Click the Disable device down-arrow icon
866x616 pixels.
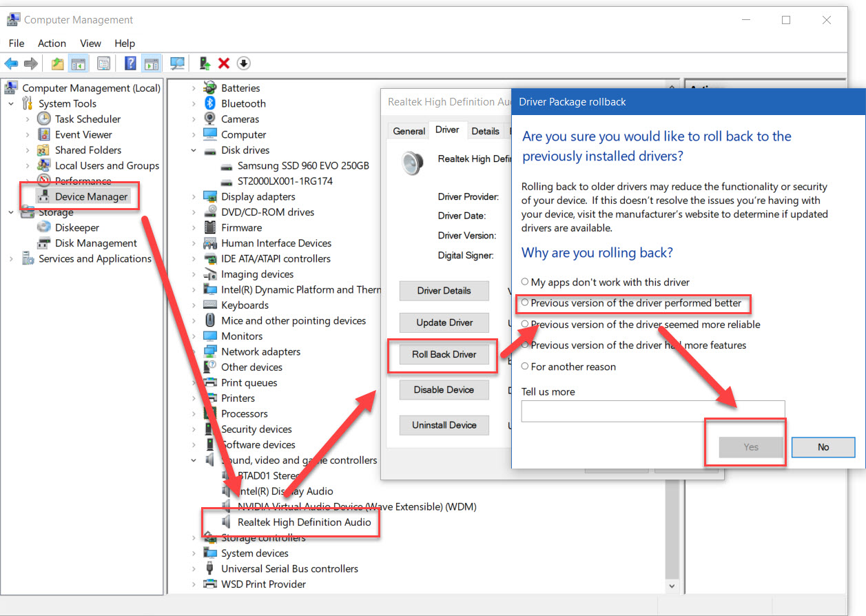pyautogui.click(x=243, y=63)
